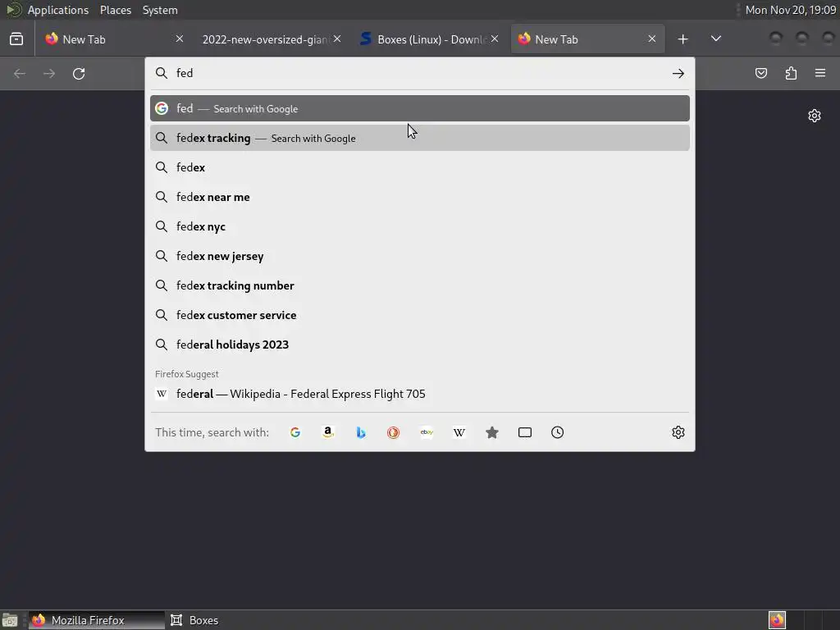Open Firefox View icon in tab strip
The height and width of the screenshot is (630, 840).
(x=16, y=39)
